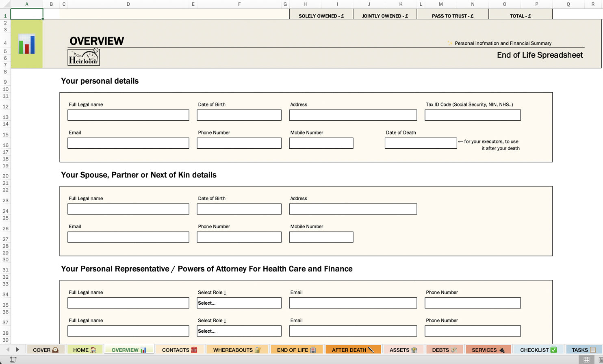This screenshot has height=364, width=603.
Task: Click the green checkmark on the CHECKLIST tab
Action: 553,349
